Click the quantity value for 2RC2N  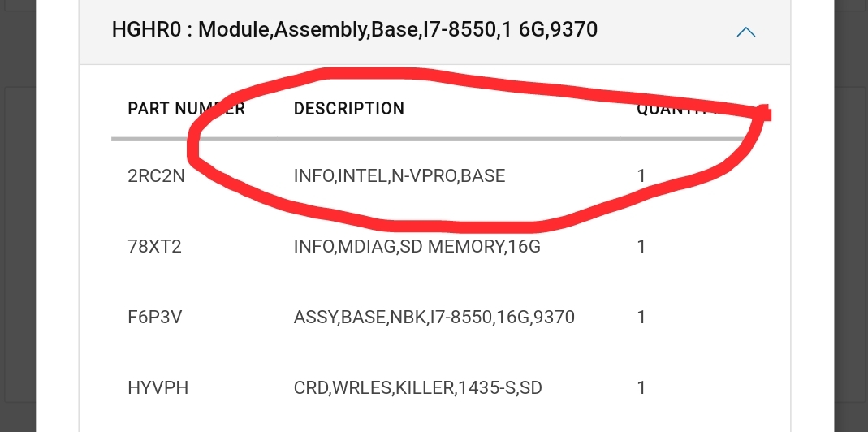[x=641, y=175]
